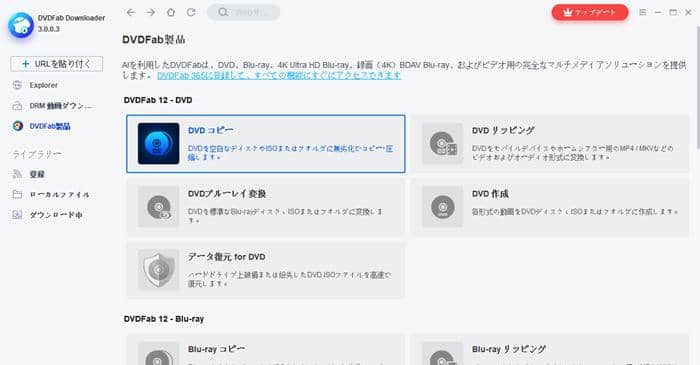The width and height of the screenshot is (700, 365).
Task: Open the home page icon
Action: click(x=171, y=12)
